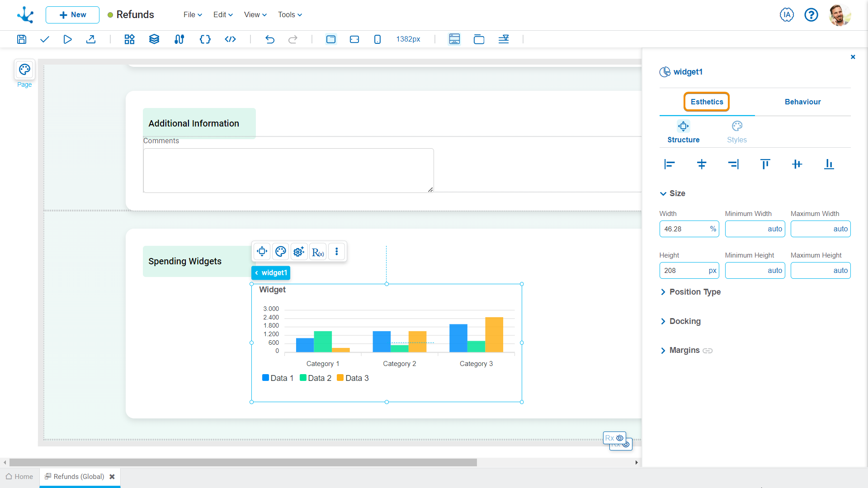Click the Rx rules widget icon
Image resolution: width=868 pixels, height=488 pixels.
pos(318,252)
